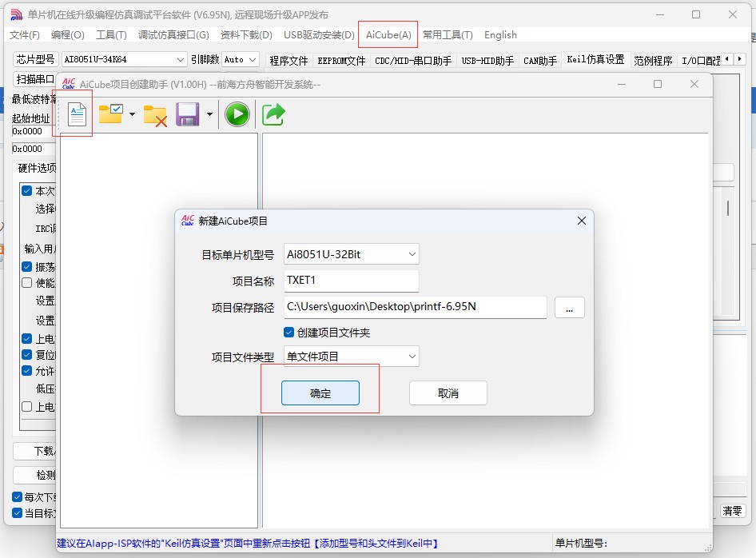Image resolution: width=756 pixels, height=558 pixels.
Task: Switch to the EEPROM文件 tab
Action: [341, 61]
